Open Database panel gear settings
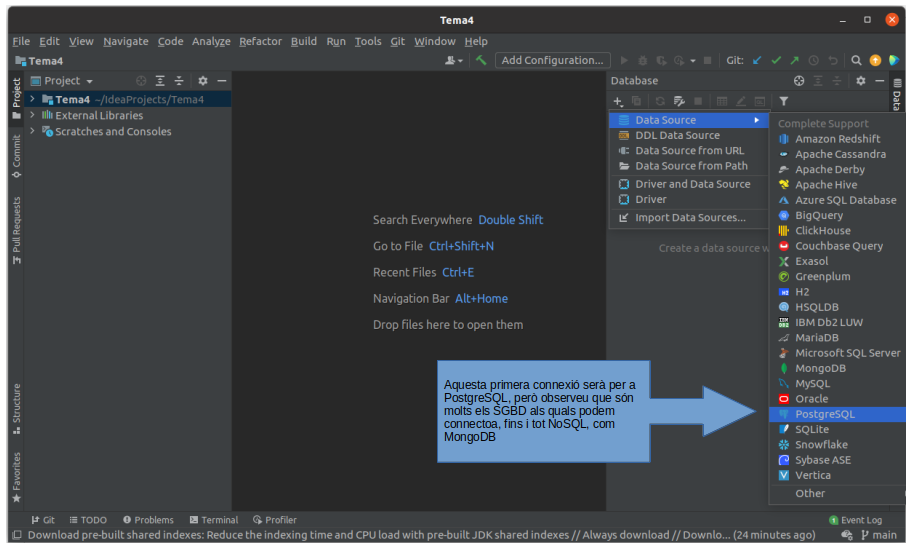912x548 pixels. [860, 81]
